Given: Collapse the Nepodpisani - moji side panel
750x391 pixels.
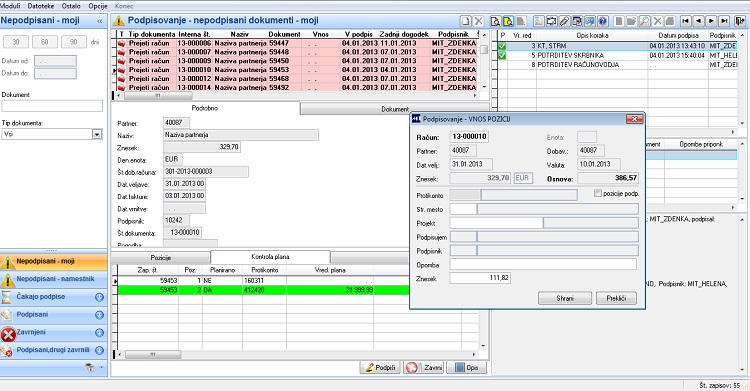Looking at the screenshot, I should (99, 21).
